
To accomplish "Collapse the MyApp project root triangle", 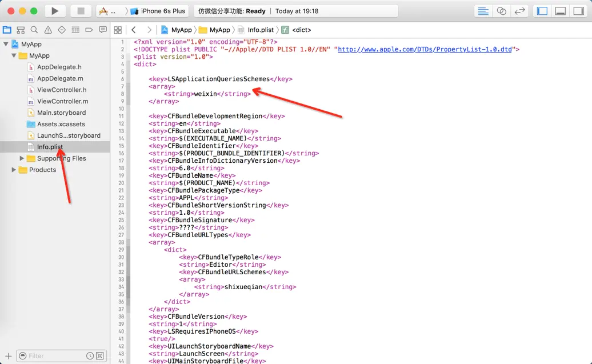I will 6,44.
